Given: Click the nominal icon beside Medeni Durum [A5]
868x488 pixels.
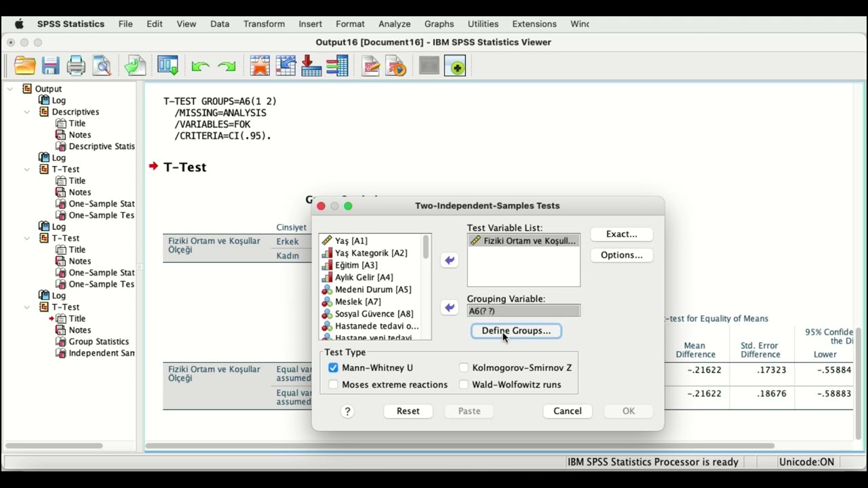Looking at the screenshot, I should point(327,289).
